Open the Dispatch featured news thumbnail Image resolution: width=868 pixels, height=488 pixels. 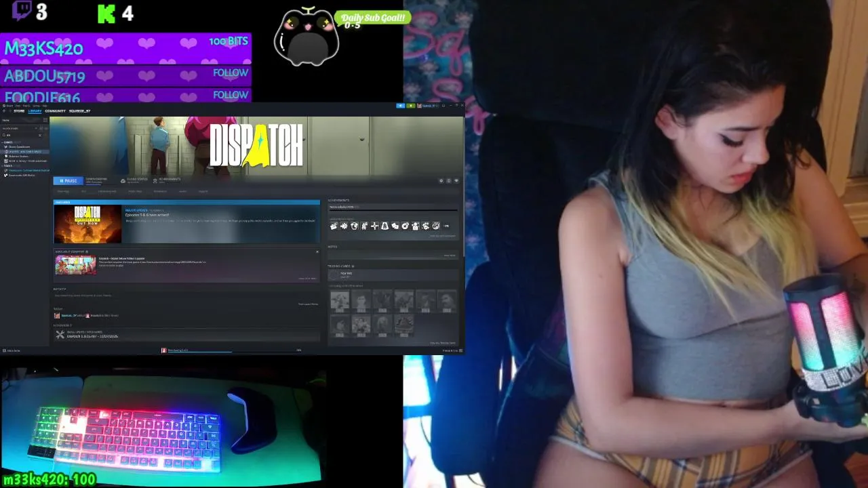[x=88, y=224]
